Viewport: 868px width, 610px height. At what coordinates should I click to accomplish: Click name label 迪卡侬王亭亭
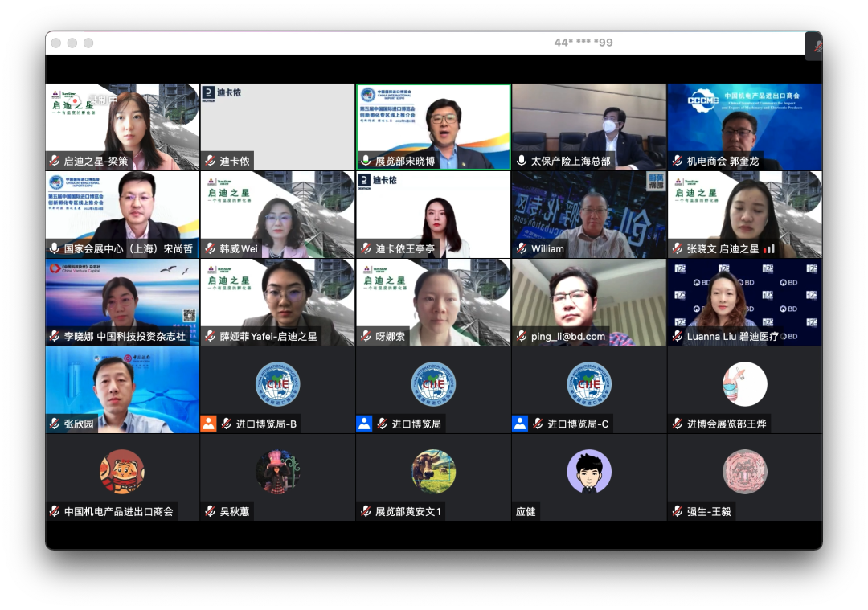[404, 248]
